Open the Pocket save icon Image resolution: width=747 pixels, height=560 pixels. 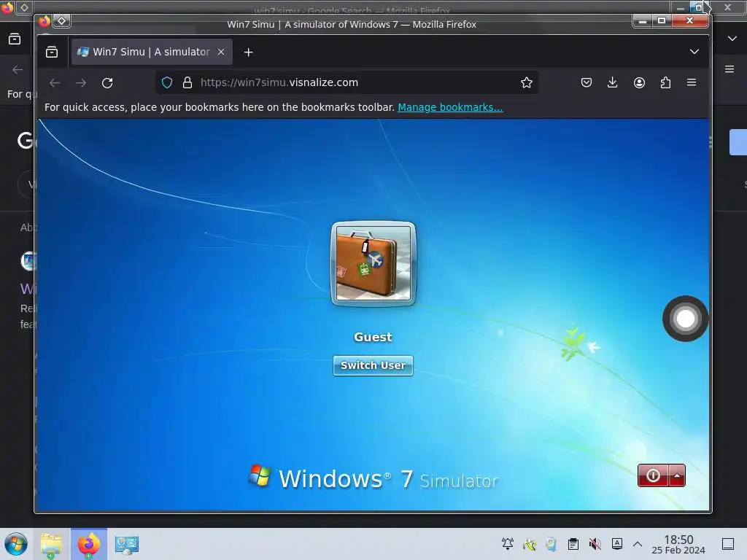pyautogui.click(x=587, y=82)
